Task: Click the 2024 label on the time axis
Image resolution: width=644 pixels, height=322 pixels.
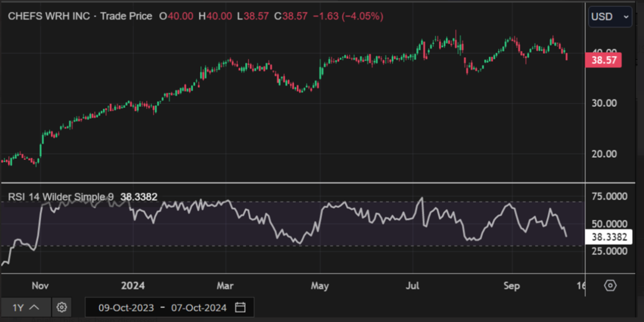Action: click(x=133, y=286)
